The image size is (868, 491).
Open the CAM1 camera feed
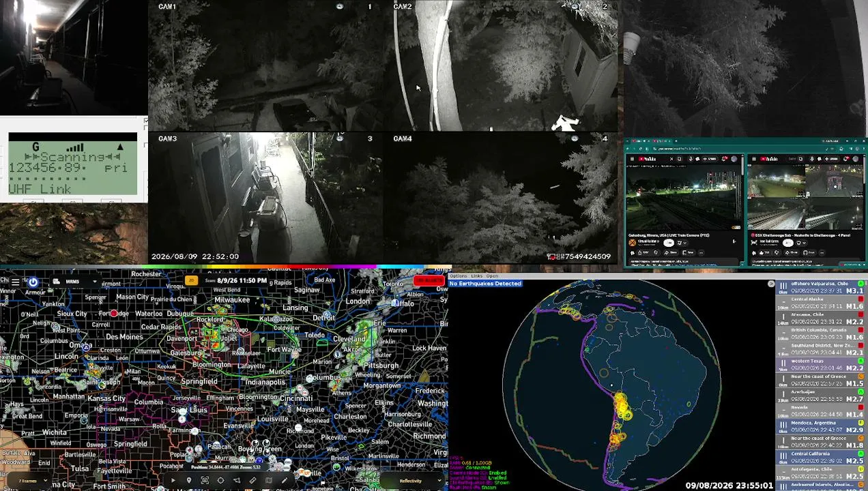267,65
